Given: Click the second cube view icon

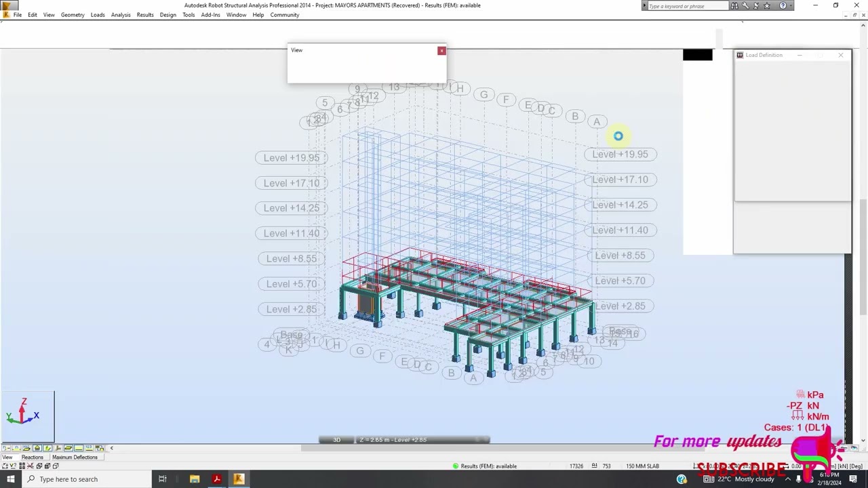Looking at the screenshot, I should pyautogui.click(x=47, y=466).
